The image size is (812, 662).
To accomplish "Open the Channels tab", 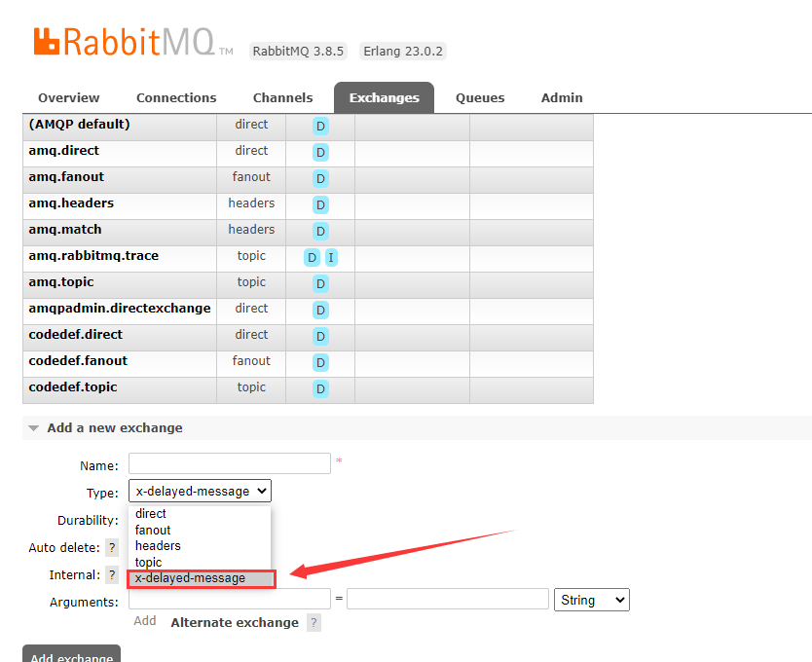I will (x=282, y=98).
